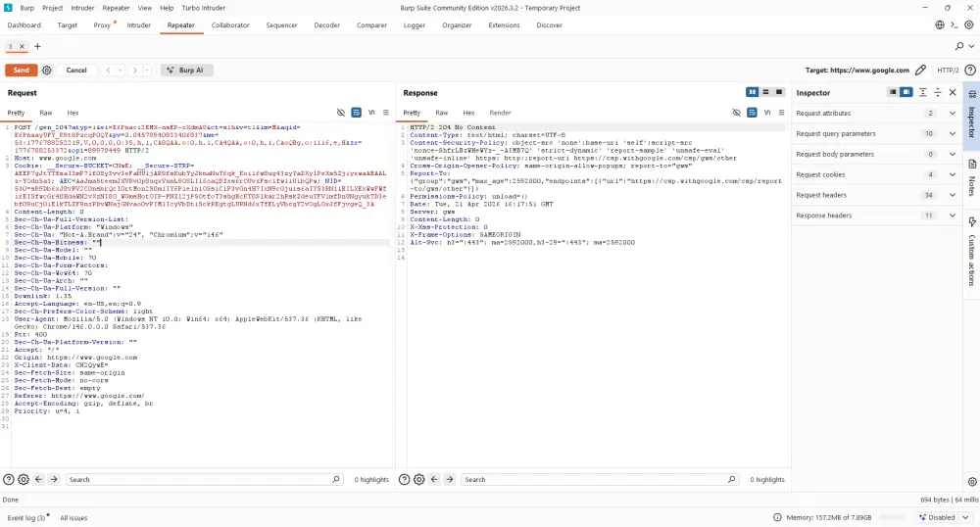Toggle response show newline \n characters
This screenshot has height=527, width=980.
pos(767,113)
